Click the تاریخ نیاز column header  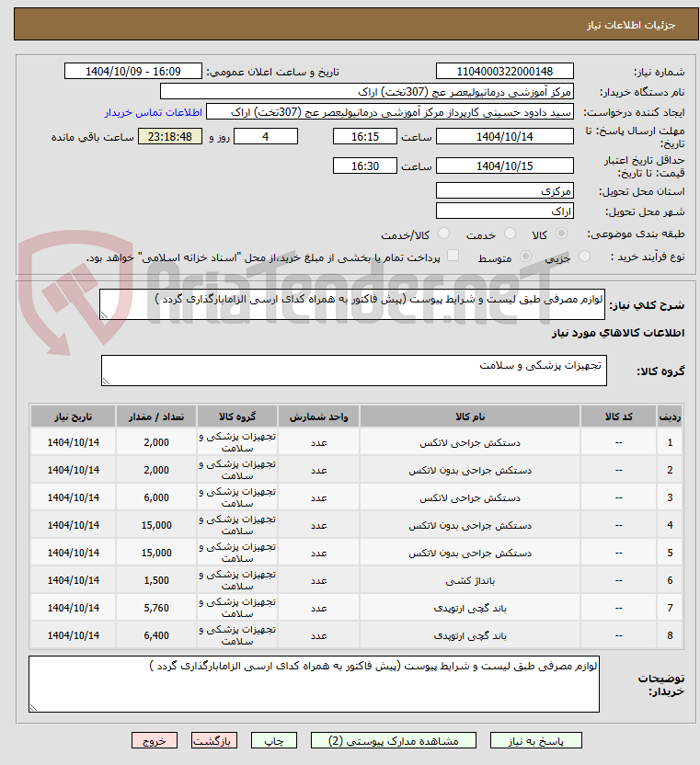click(74, 417)
